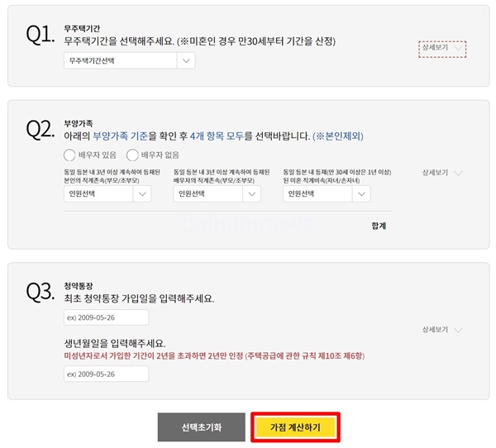The height and width of the screenshot is (448, 496).
Task: Click the chevron beside Q1 상세보기
Action: [458, 48]
